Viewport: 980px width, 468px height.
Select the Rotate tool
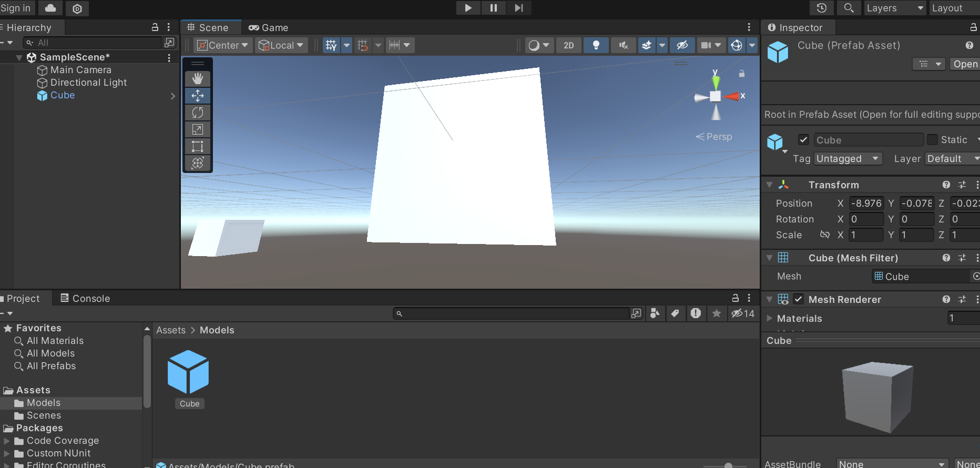point(198,113)
